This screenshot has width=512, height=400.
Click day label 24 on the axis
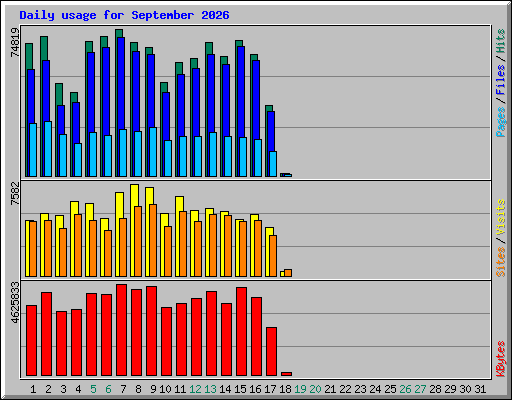375,389
